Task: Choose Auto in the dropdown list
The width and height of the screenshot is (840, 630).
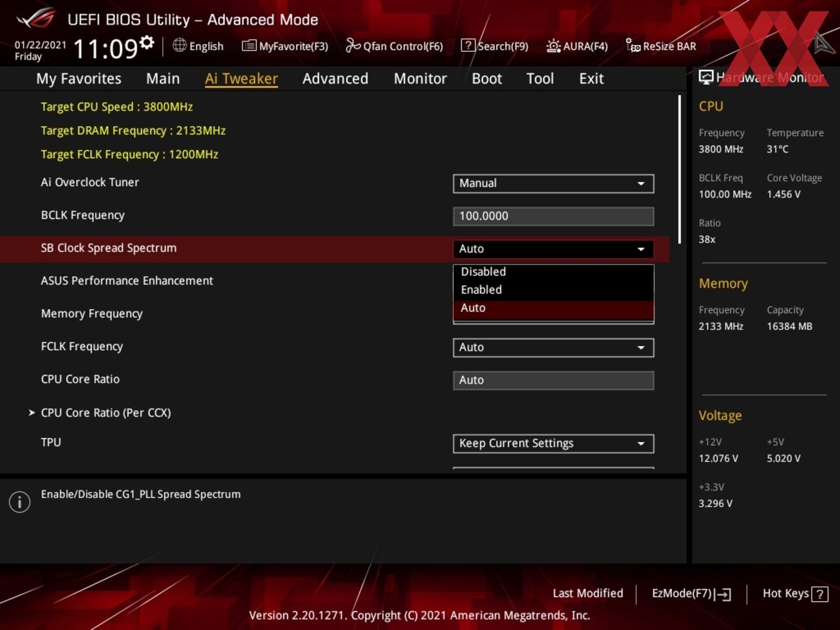Action: (x=553, y=308)
